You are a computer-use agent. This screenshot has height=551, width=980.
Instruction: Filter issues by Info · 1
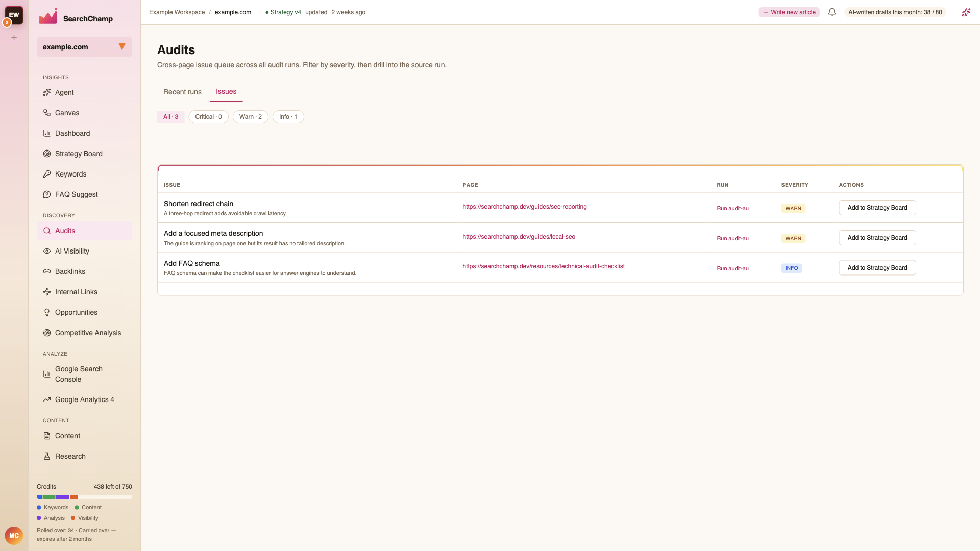pos(288,117)
